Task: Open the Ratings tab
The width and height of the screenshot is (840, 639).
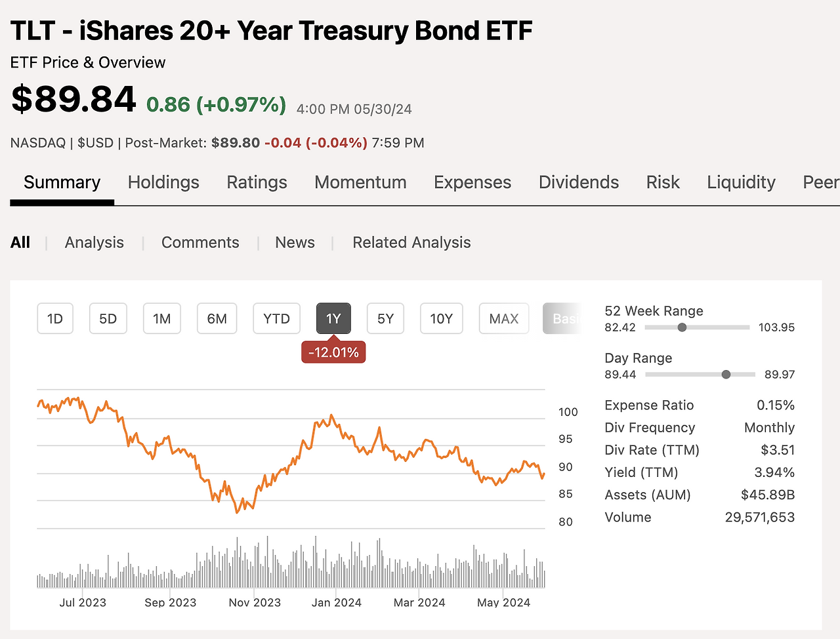Action: [x=257, y=182]
